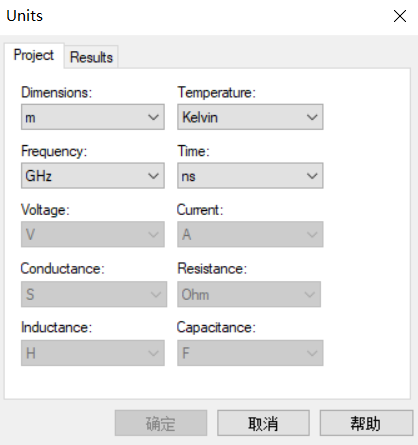This screenshot has width=418, height=445.
Task: Click the Temperature dropdown arrow chevron
Action: point(312,117)
